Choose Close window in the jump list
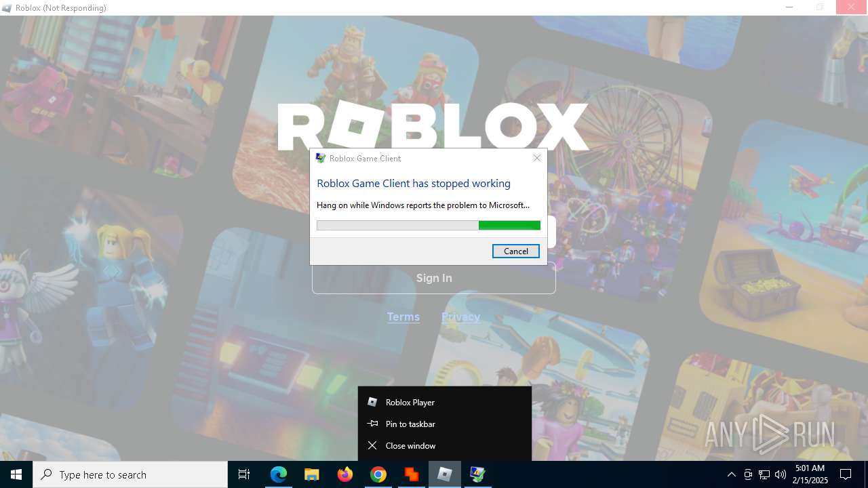The image size is (868, 488). (x=445, y=445)
